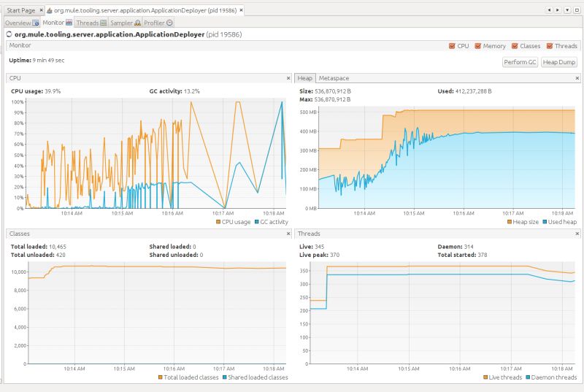The height and width of the screenshot is (392, 584).
Task: Click the Total loaded 10,465 value
Action: (58, 247)
